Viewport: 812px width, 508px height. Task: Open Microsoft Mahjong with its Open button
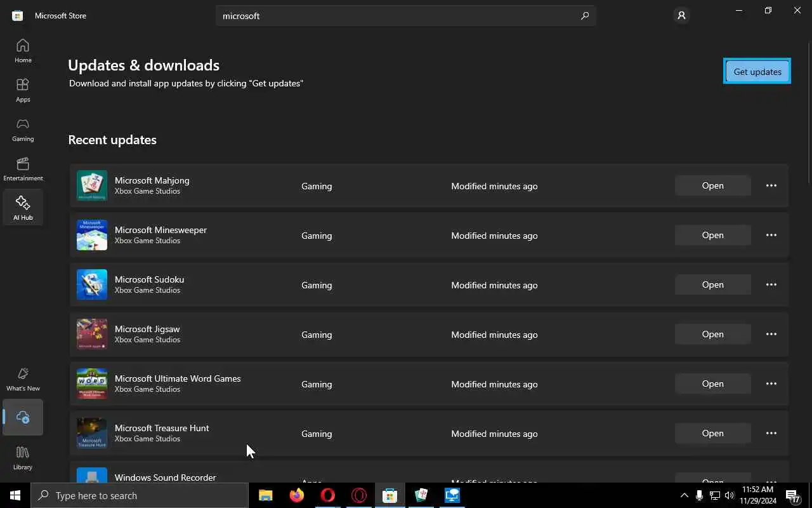click(x=712, y=185)
